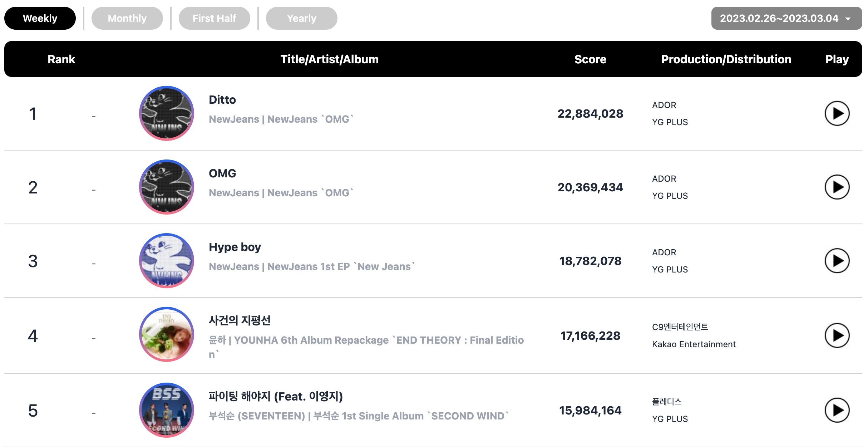Open the Ditto album cover thumbnail

[167, 113]
